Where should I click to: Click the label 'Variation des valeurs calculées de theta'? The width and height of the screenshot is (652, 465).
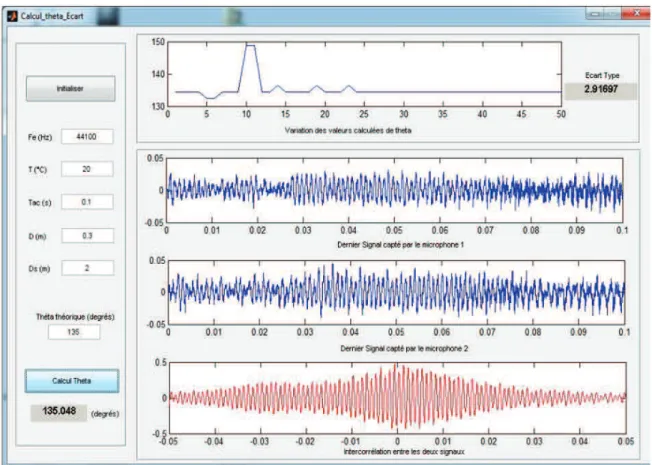click(x=348, y=130)
